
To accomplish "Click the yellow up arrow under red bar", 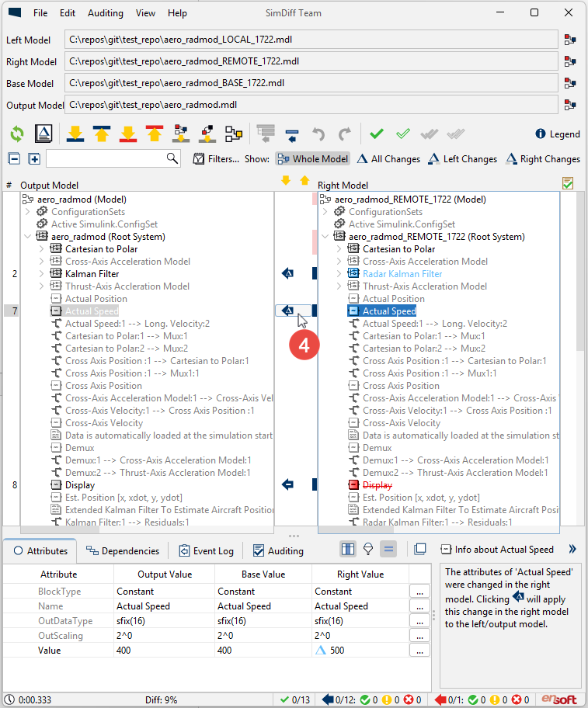I will (x=155, y=134).
